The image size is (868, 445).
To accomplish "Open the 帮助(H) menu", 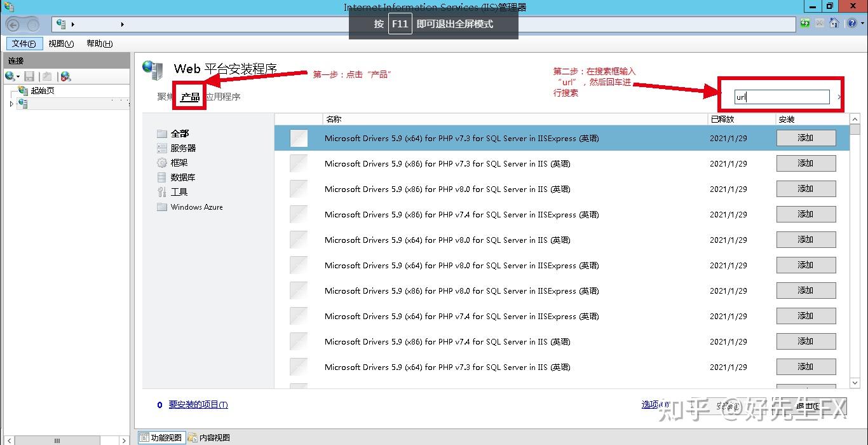I will point(99,43).
